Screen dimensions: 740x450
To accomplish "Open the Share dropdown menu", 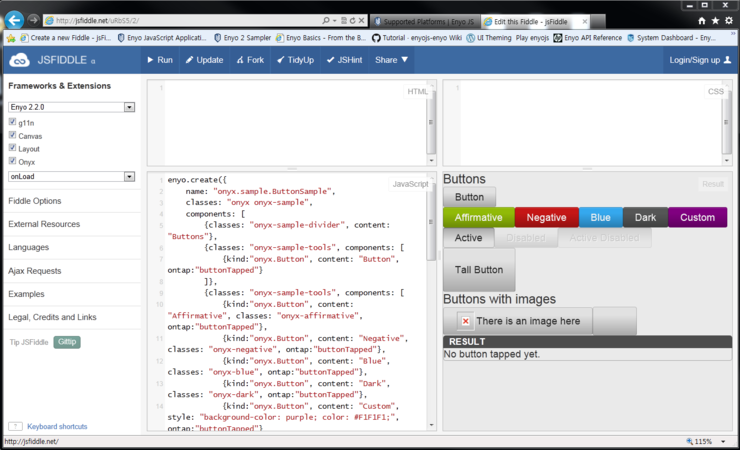I will (391, 60).
